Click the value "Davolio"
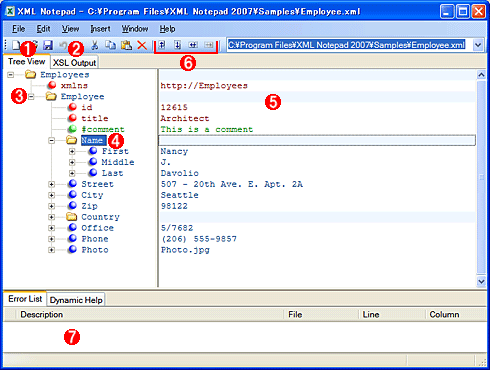The width and height of the screenshot is (490, 370). (180, 173)
